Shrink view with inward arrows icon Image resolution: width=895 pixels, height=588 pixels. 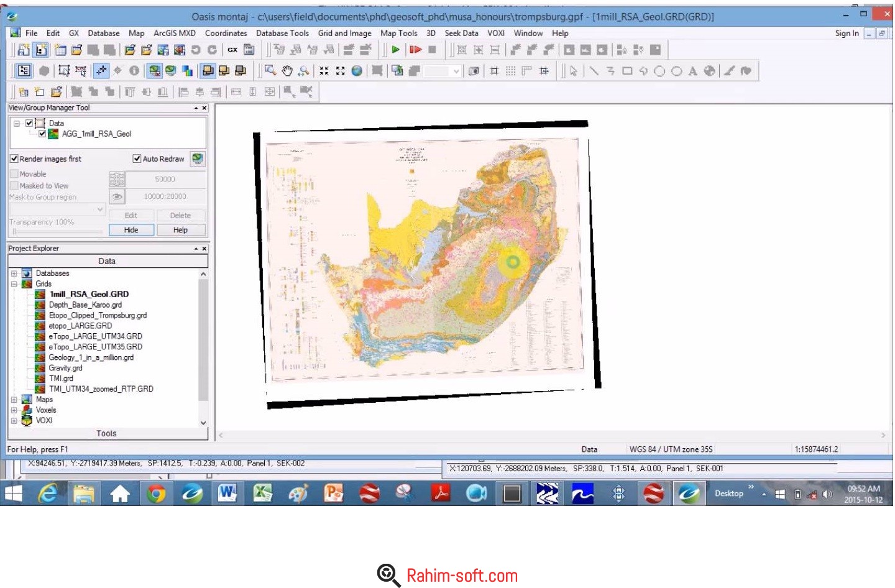pyautogui.click(x=324, y=71)
